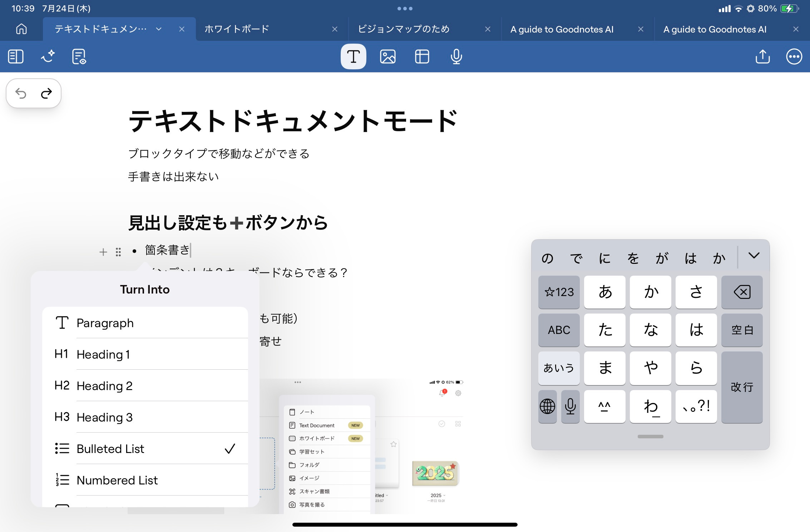The height and width of the screenshot is (532, 810).
Task: Click the block drag handle dots
Action: pos(118,252)
